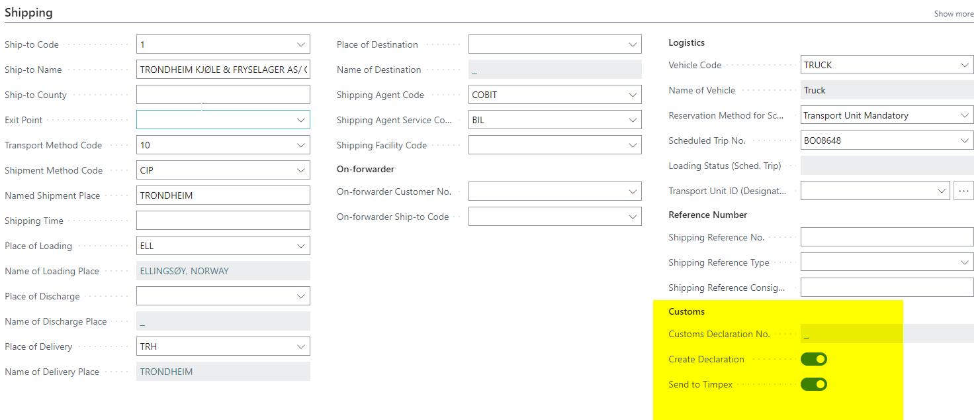Image resolution: width=980 pixels, height=420 pixels.
Task: Expand Reservation Method for Scheduled Trip dropdown
Action: coord(965,115)
